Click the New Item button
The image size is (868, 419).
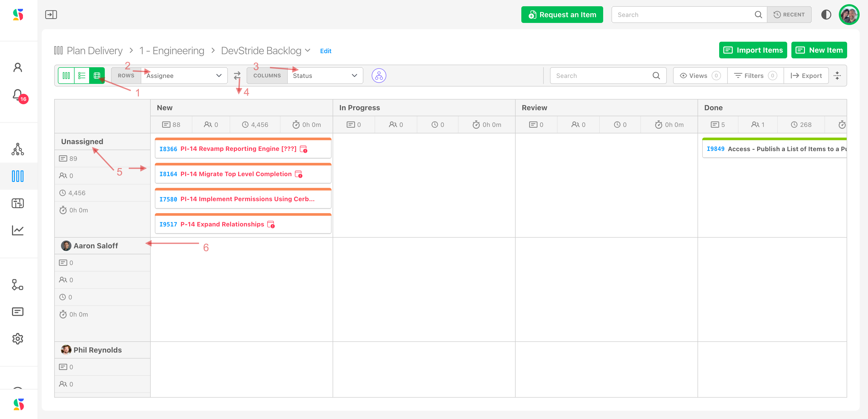coord(819,50)
